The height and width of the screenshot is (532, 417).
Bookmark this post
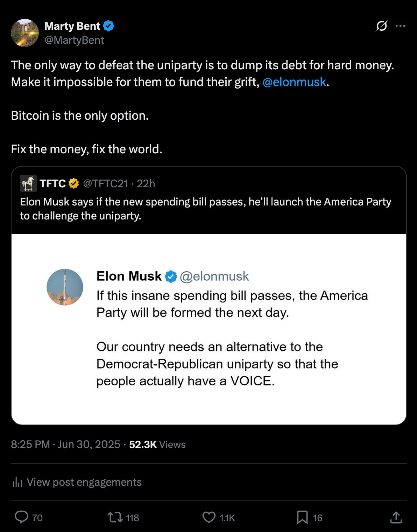click(x=302, y=517)
